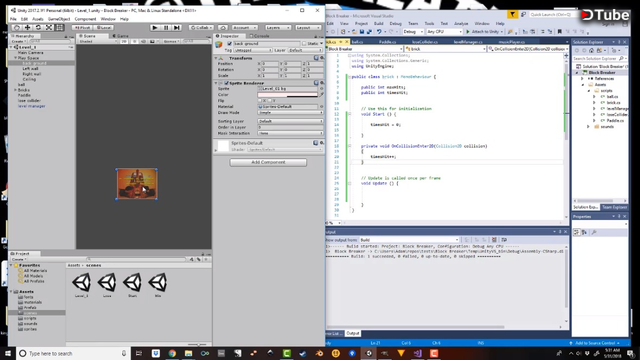This screenshot has height=360, width=640.
Task: Select the Move tool in Unity toolbar
Action: pyautogui.click(x=27, y=27)
